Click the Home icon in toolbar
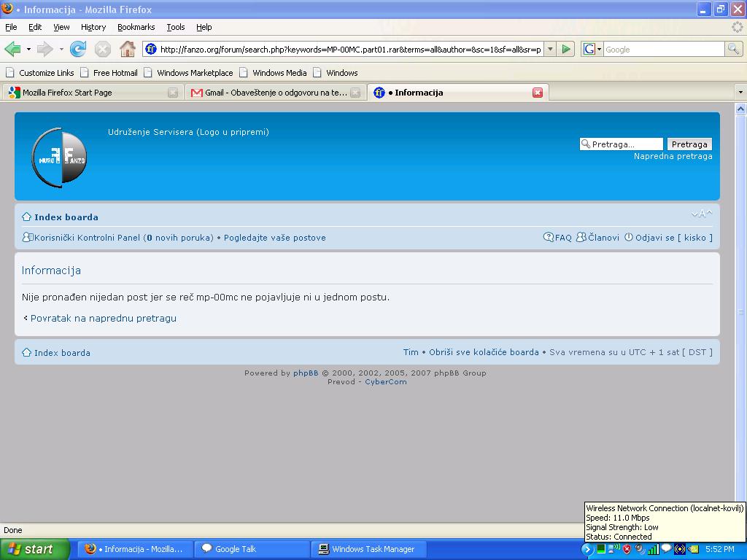This screenshot has height=560, width=747. pyautogui.click(x=128, y=50)
